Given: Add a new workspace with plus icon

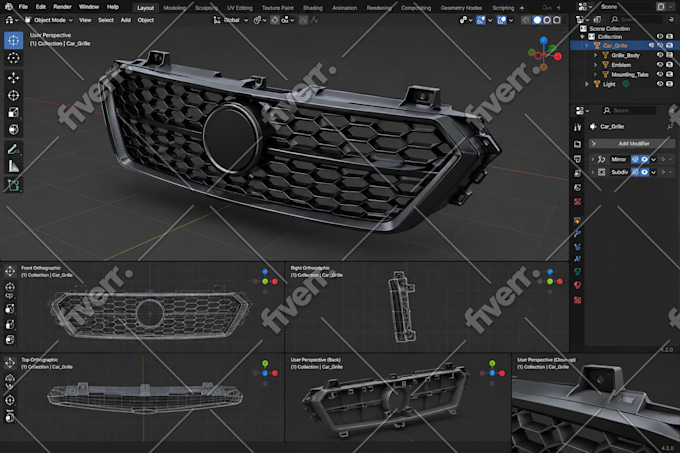Looking at the screenshot, I should (x=522, y=8).
